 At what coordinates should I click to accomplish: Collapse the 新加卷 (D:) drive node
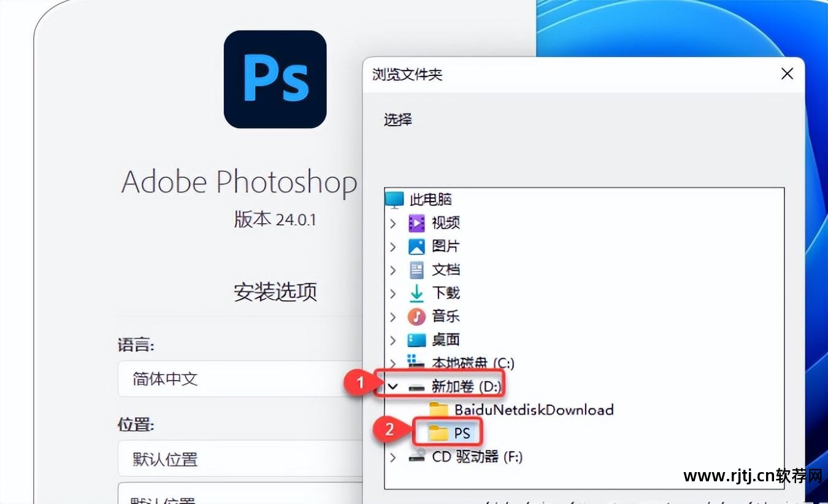[394, 386]
